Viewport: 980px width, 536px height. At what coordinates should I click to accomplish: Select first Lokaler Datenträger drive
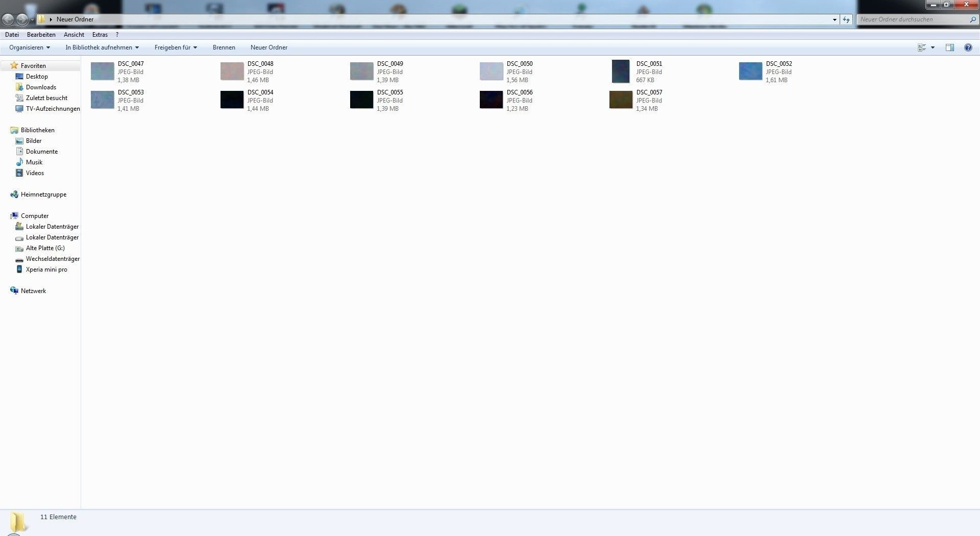point(52,227)
